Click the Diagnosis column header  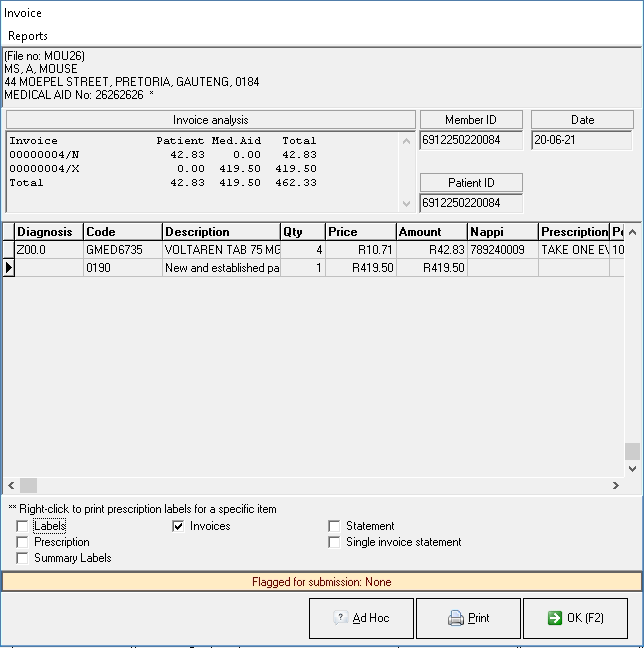pyautogui.click(x=49, y=232)
